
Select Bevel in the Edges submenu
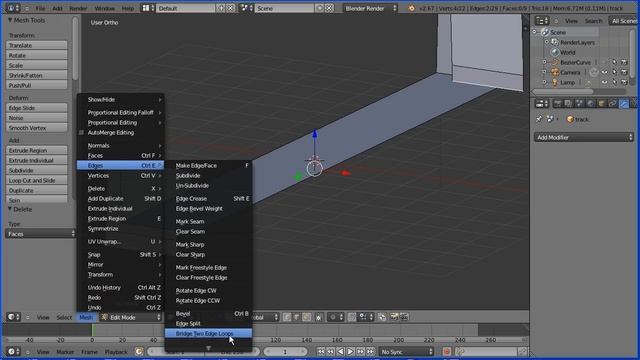coord(208,313)
